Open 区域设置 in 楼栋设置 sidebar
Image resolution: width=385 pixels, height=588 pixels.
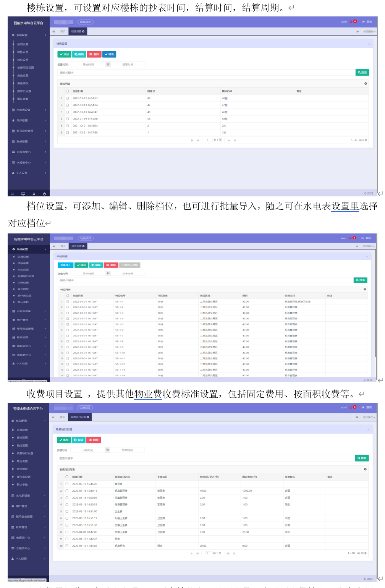point(23,44)
